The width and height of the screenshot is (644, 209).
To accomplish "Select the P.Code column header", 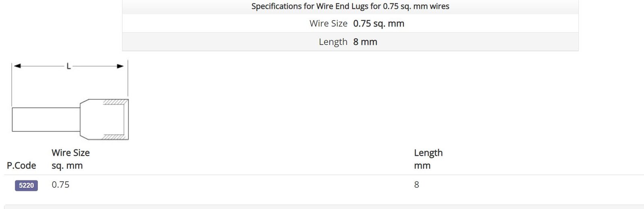I will pos(21,166).
